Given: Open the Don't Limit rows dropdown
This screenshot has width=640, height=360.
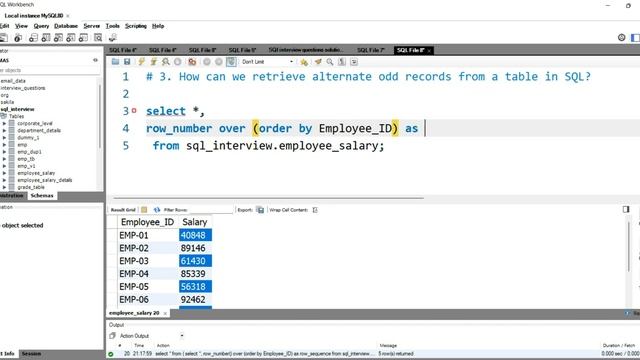Looking at the screenshot, I should [x=267, y=62].
